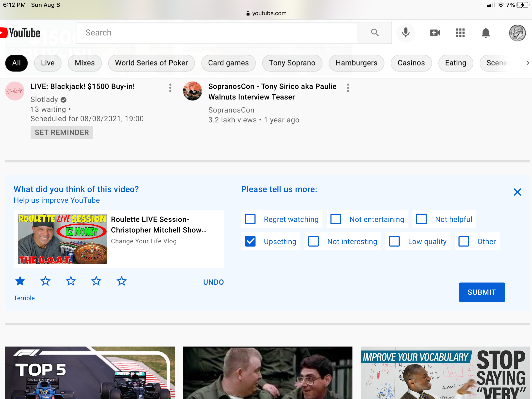532x399 pixels.
Task: Check the Not helpful box
Action: 421,219
